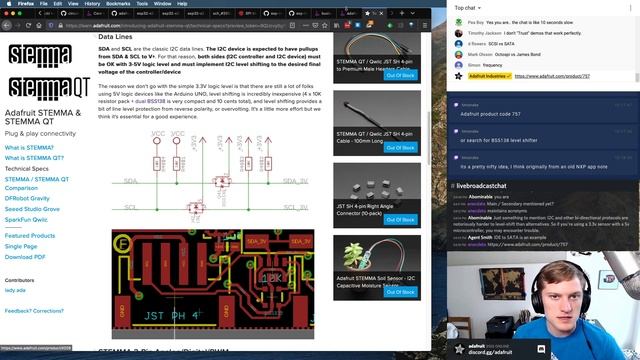This screenshot has height=360, width=640.
Task: Move the tab strip left with the arrow
Action: click(x=40, y=13)
